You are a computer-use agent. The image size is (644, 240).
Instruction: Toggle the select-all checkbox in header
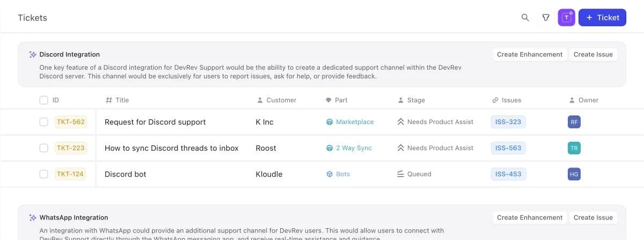coord(44,100)
